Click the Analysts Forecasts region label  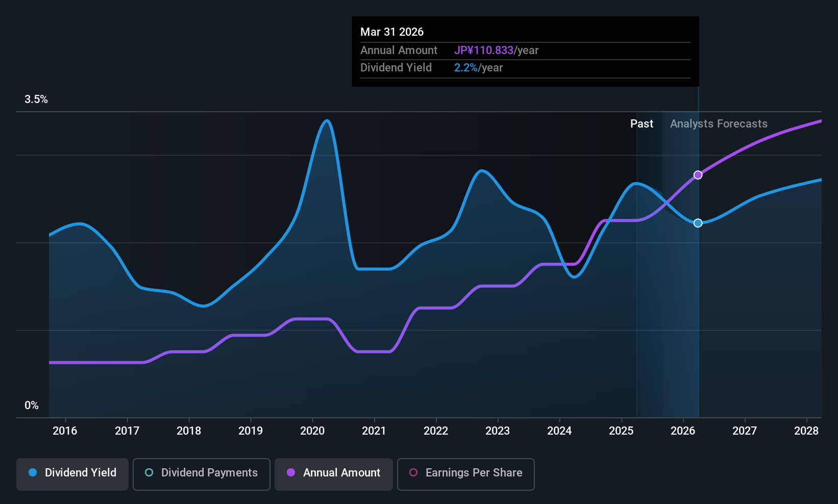pyautogui.click(x=719, y=124)
